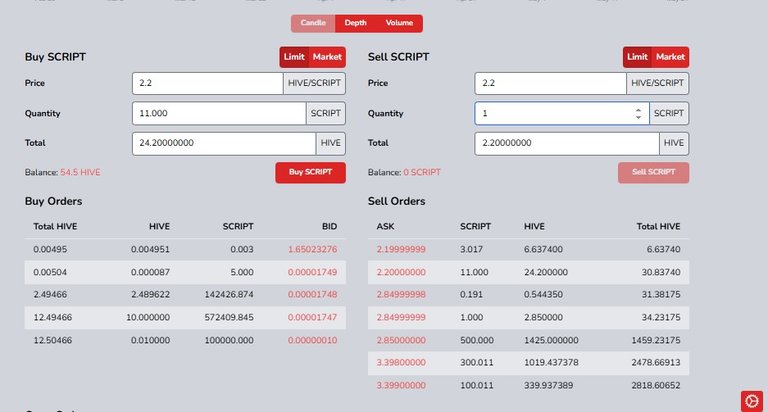Select ask price 2.84999999
Image resolution: width=768 pixels, height=412 pixels.
click(401, 317)
